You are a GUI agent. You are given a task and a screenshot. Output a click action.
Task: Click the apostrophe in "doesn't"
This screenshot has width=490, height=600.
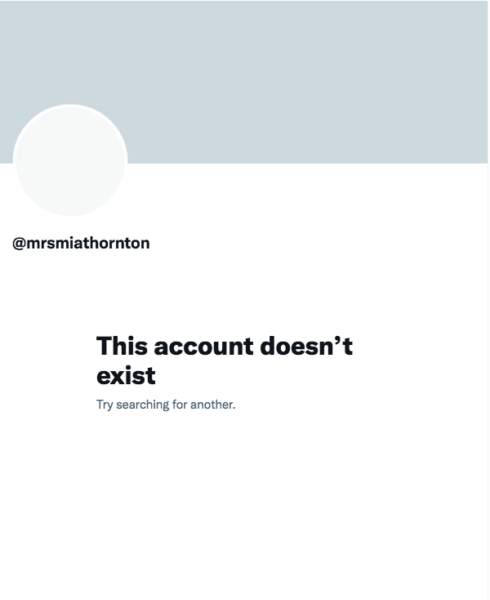[332, 341]
